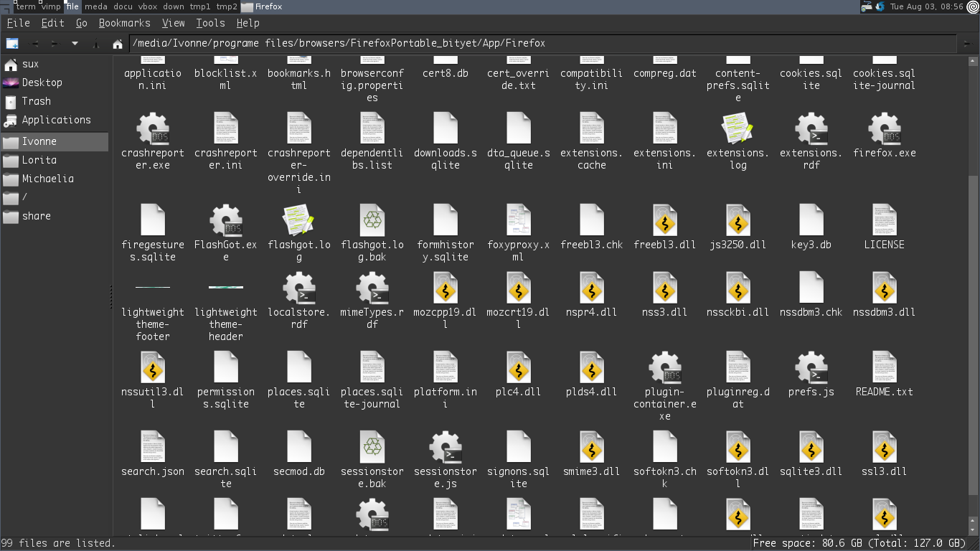Open a new tab with toolbar button
Viewport: 980px width, 551px height.
click(x=12, y=44)
